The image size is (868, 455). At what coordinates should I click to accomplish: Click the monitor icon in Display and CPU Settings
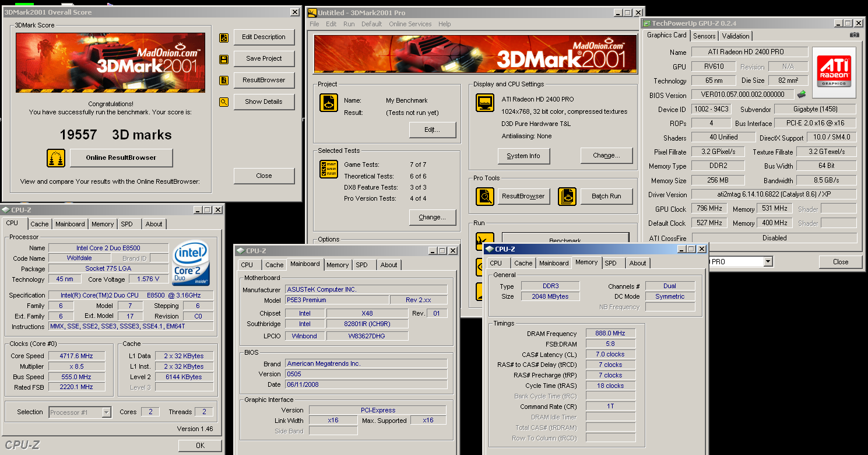(485, 103)
